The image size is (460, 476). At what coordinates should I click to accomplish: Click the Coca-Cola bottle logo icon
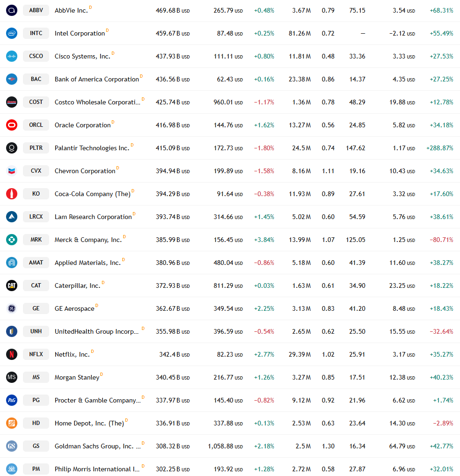(12, 194)
